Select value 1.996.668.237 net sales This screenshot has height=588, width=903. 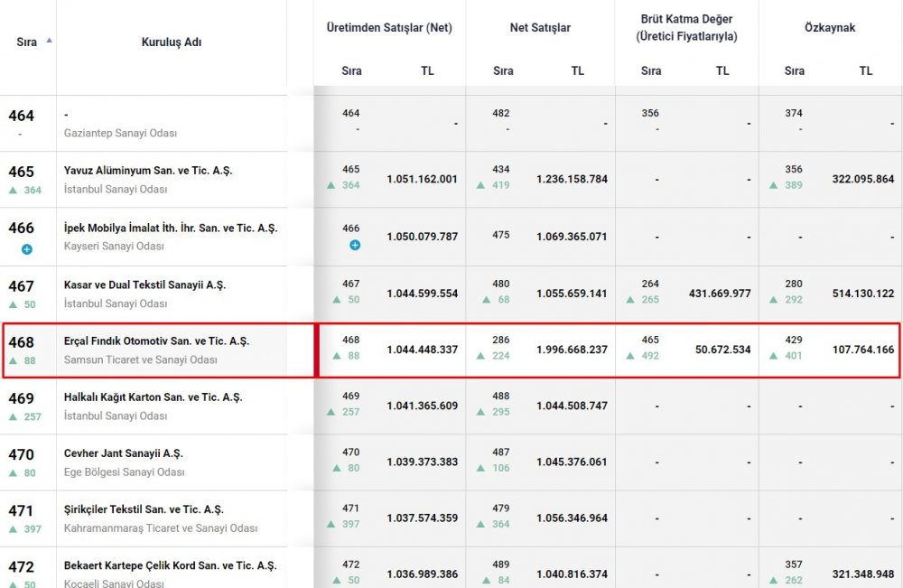coord(572,350)
